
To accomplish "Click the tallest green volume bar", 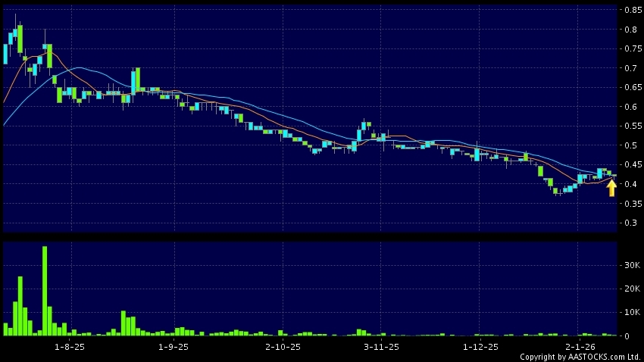I will pos(45,291).
